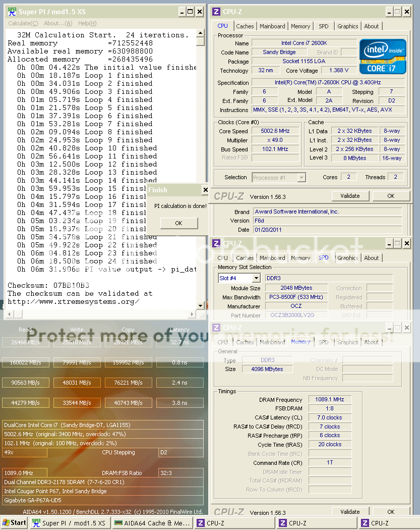Open the SPD tab in the bottom Memory CPU-Z window

tap(323, 342)
